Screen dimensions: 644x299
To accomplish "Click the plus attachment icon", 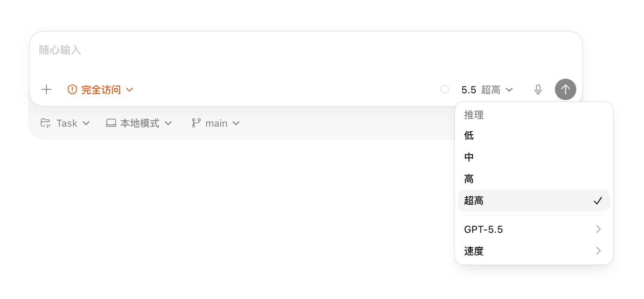I will click(x=46, y=89).
